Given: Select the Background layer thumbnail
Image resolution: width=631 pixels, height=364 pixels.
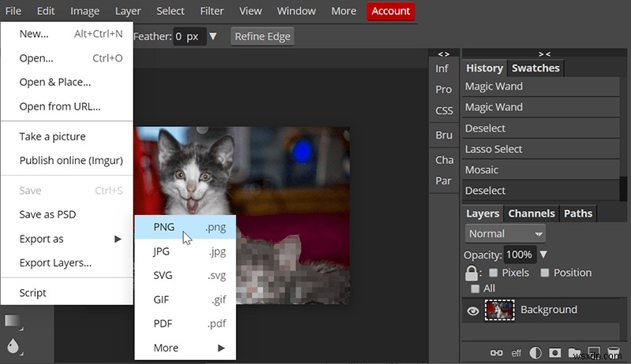Looking at the screenshot, I should 499,310.
